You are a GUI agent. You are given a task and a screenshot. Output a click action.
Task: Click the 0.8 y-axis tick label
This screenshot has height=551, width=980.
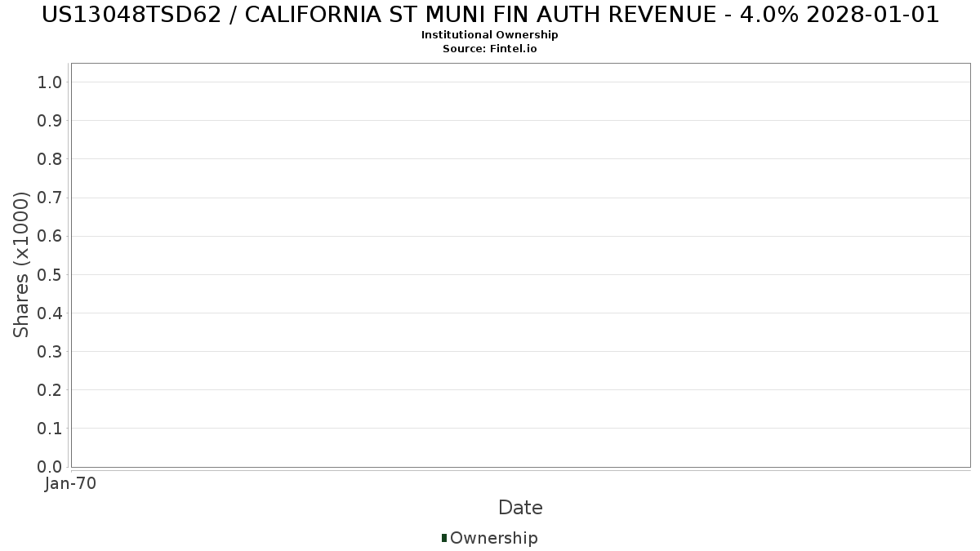coord(50,159)
